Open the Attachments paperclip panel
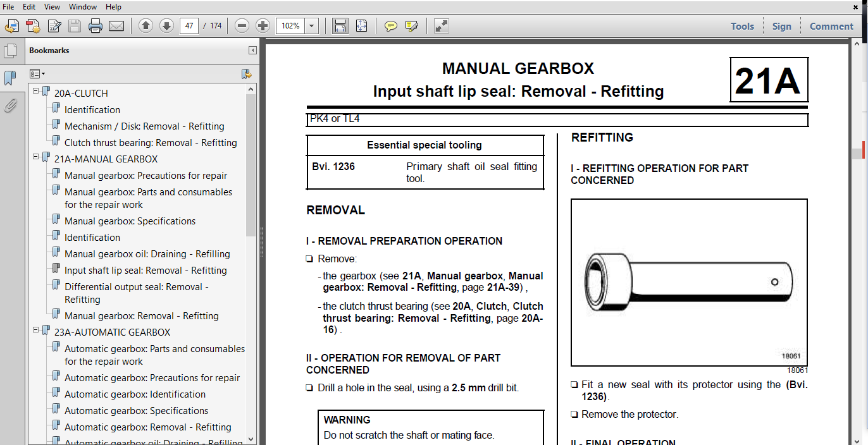The height and width of the screenshot is (445, 868). click(11, 106)
